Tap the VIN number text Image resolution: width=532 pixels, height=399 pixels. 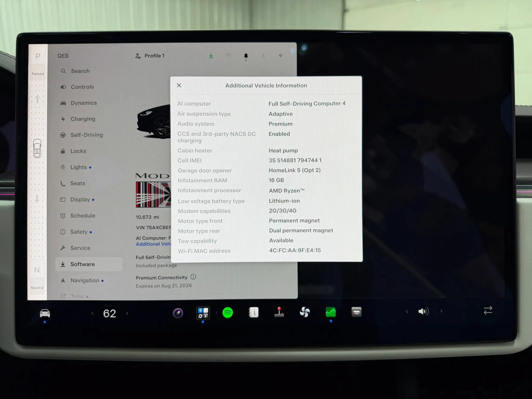click(x=154, y=228)
